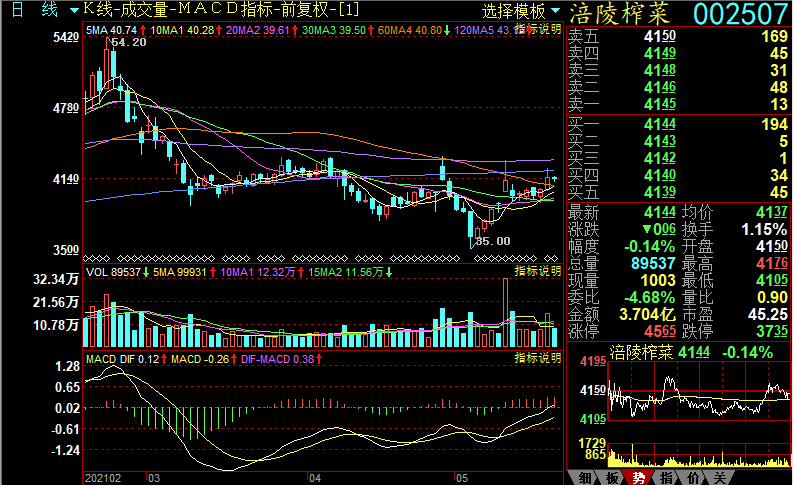Select the 卖四 price 4149 row
Image resolution: width=793 pixels, height=485 pixels.
(678, 53)
